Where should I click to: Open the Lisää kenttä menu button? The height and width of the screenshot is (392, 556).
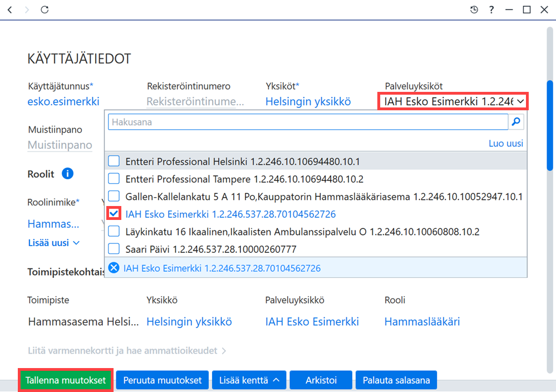tap(249, 380)
